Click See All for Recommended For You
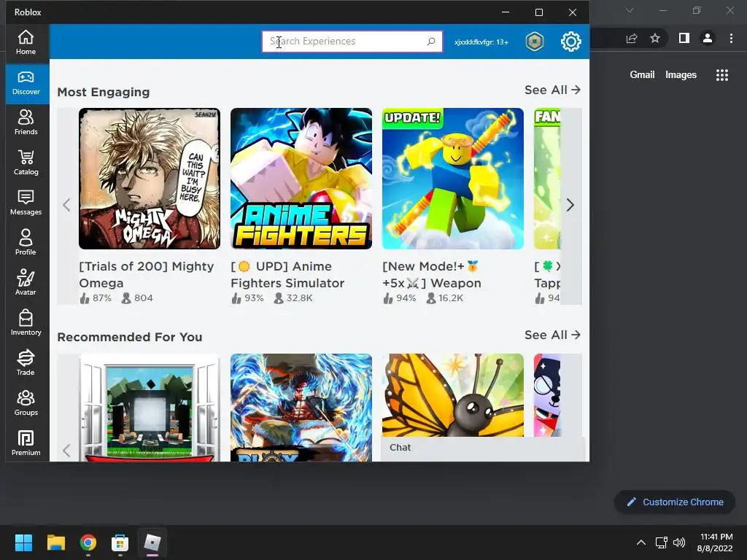 click(x=552, y=335)
